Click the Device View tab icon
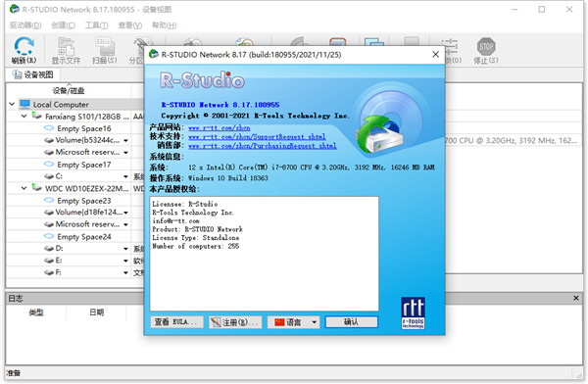This screenshot has width=588, height=384. 17,74
